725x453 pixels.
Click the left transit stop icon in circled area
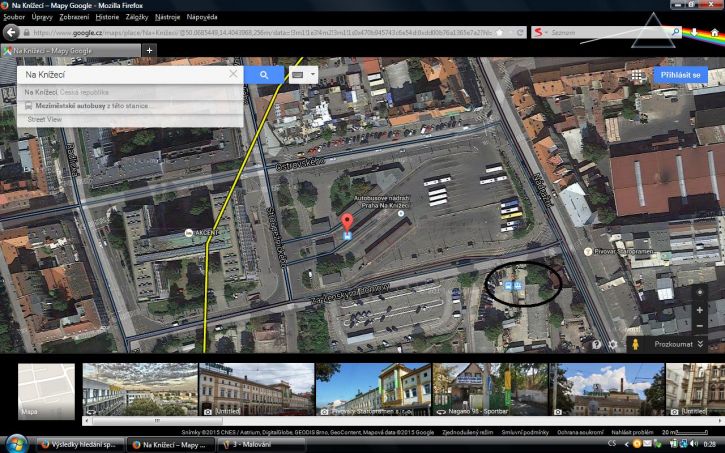[x=508, y=286]
